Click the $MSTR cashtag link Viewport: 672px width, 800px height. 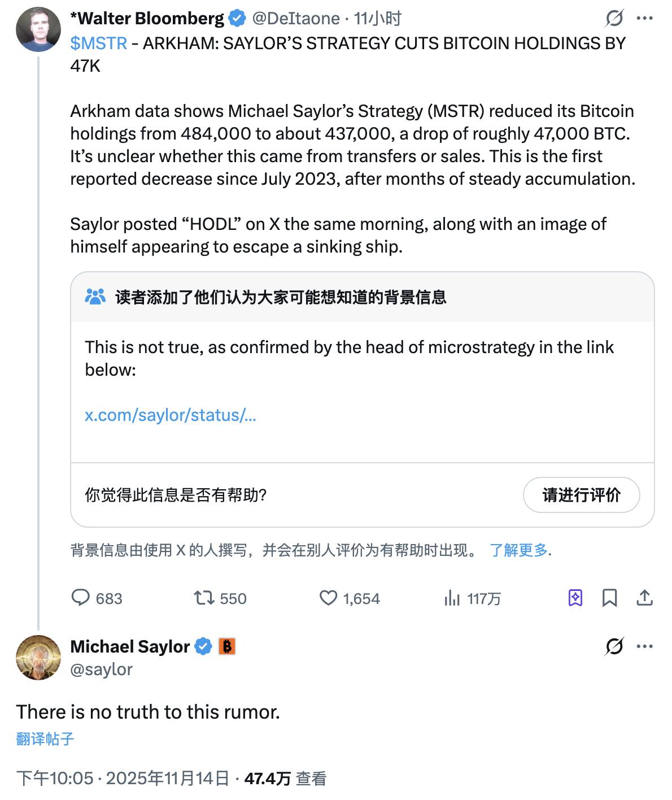(x=99, y=44)
